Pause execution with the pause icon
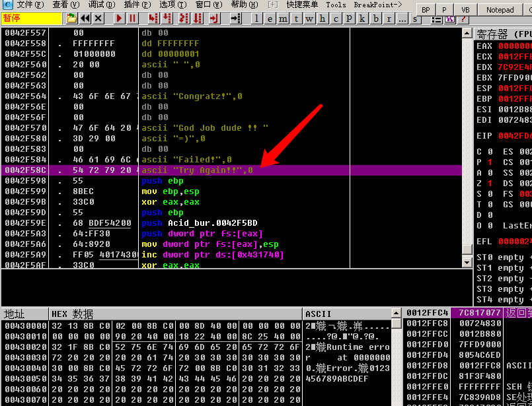The width and height of the screenshot is (532, 406). pos(132,18)
